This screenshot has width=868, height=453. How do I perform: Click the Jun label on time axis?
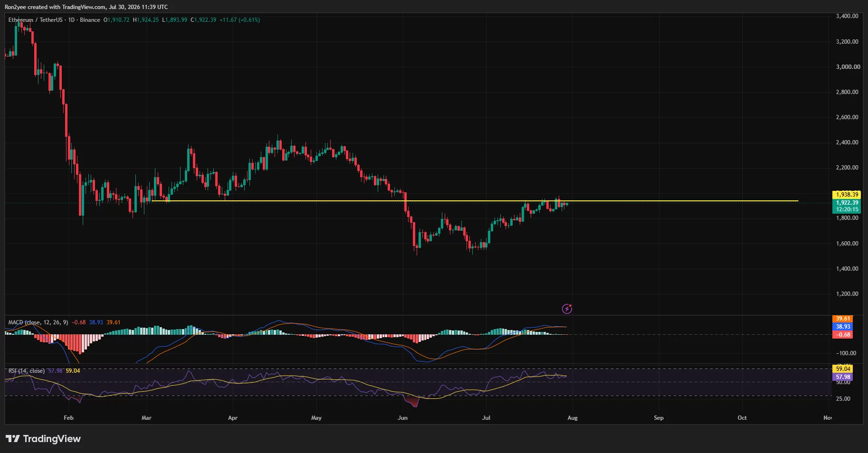pos(402,418)
